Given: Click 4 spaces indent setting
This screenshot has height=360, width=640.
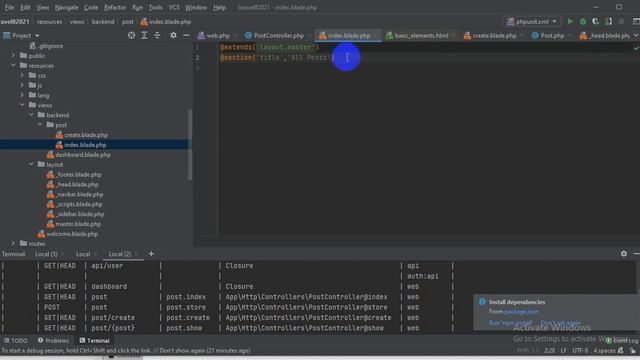Looking at the screenshot, I should pos(604,351).
